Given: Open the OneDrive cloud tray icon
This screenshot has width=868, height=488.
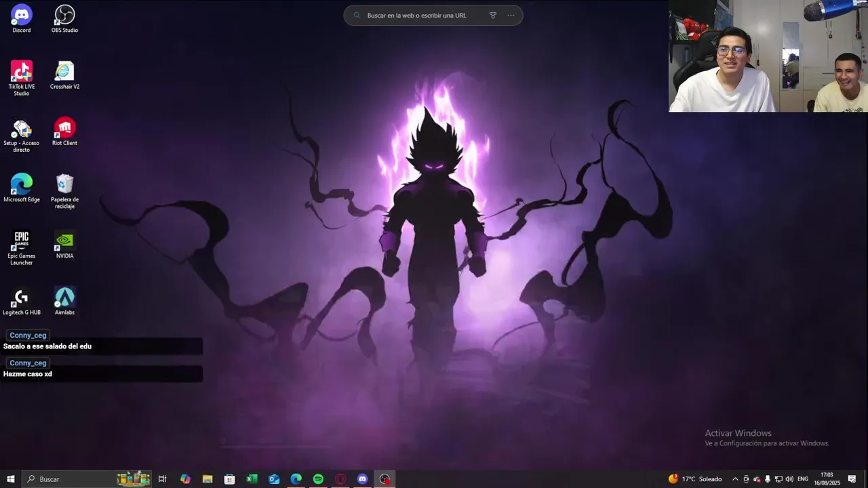Looking at the screenshot, I should pyautogui.click(x=757, y=479).
